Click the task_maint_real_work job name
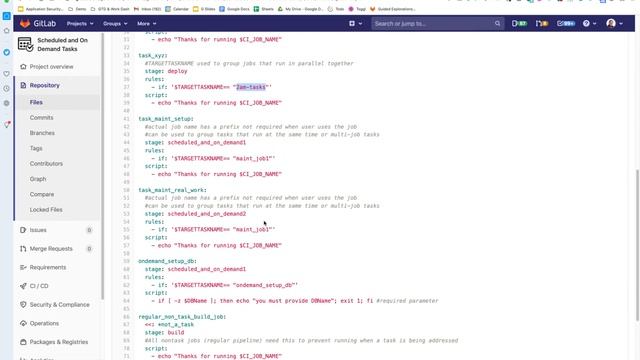640x360 pixels. [172, 190]
